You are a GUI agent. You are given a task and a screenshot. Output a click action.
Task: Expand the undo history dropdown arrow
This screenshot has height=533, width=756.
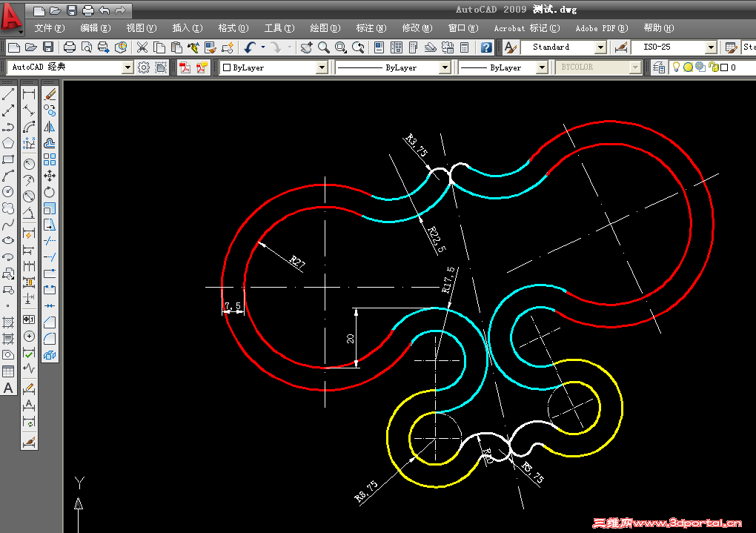click(263, 47)
